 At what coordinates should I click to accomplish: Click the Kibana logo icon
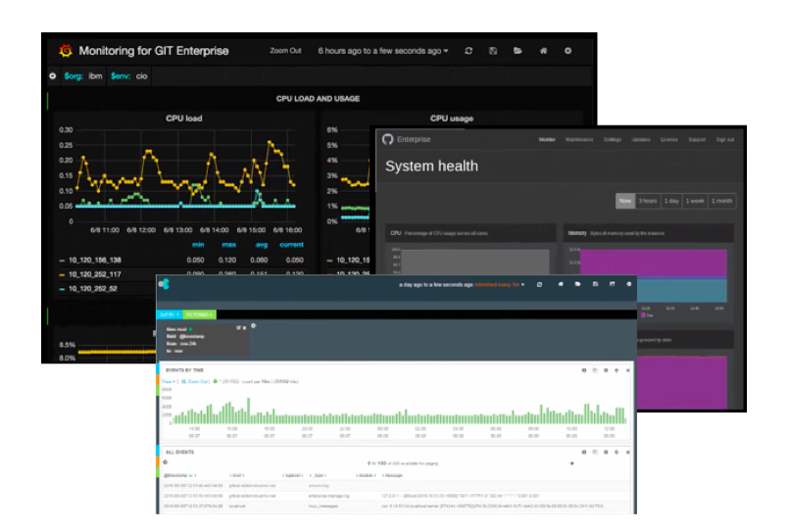coord(164,284)
